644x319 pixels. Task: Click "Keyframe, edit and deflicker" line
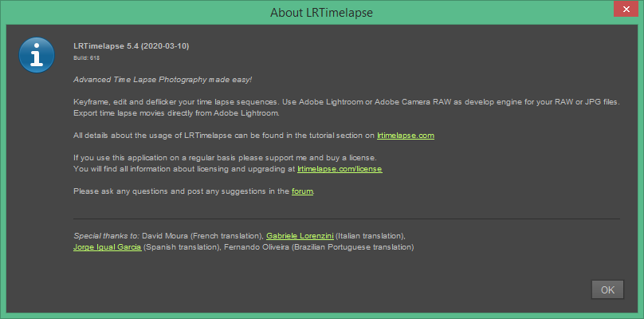tap(346, 101)
